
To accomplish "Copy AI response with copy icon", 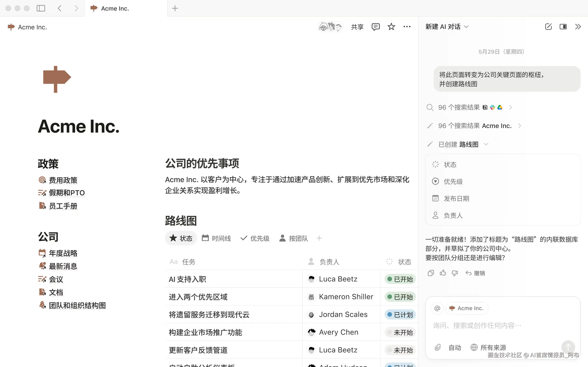I will (431, 273).
